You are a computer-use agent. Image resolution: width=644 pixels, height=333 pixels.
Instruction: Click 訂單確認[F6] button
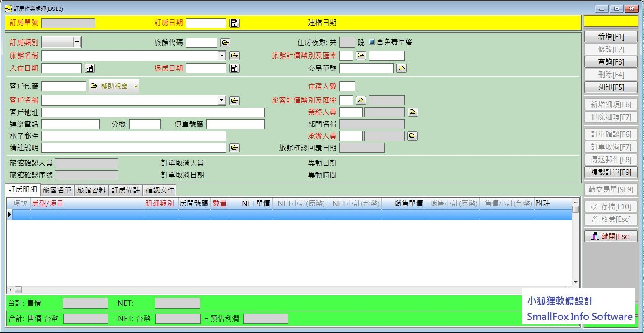(611, 134)
